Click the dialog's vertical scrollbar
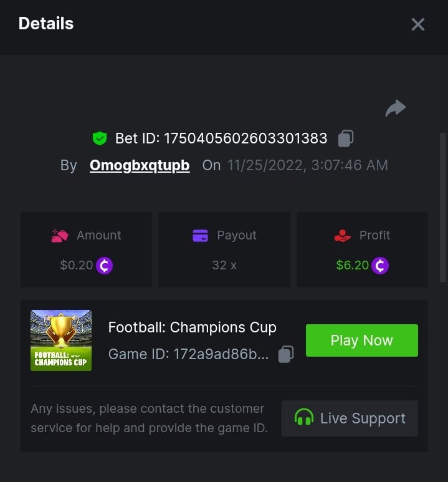The height and width of the screenshot is (482, 448). click(x=443, y=206)
